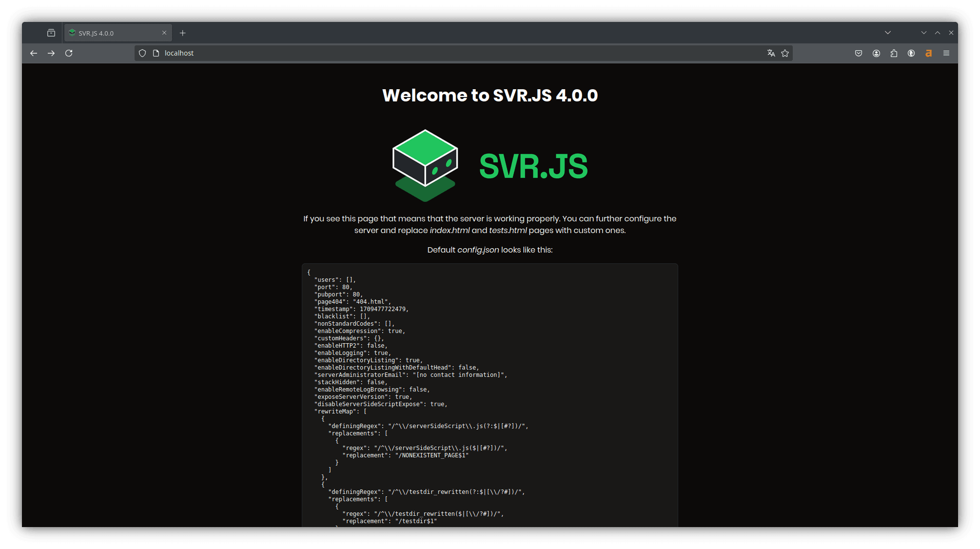Viewport: 980px width, 549px height.
Task: Click the "timestamp": 1709477722479 line
Action: tap(361, 309)
